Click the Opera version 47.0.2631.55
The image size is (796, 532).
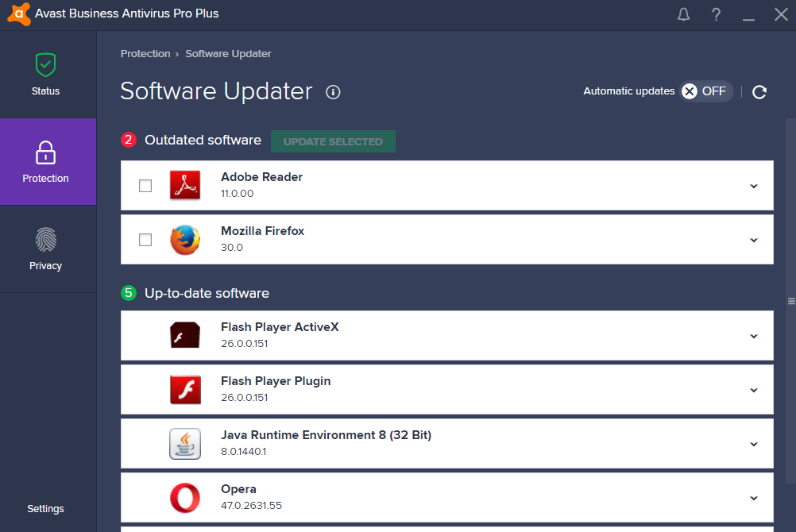click(x=251, y=506)
